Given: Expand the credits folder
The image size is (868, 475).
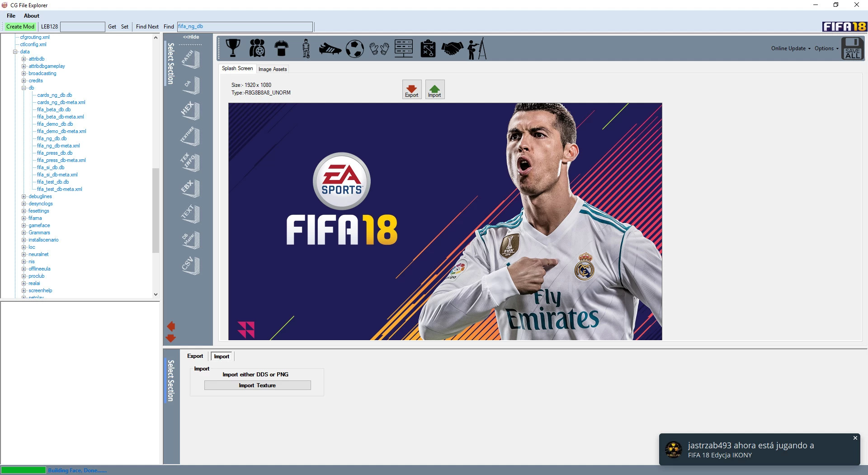Looking at the screenshot, I should click(x=24, y=81).
